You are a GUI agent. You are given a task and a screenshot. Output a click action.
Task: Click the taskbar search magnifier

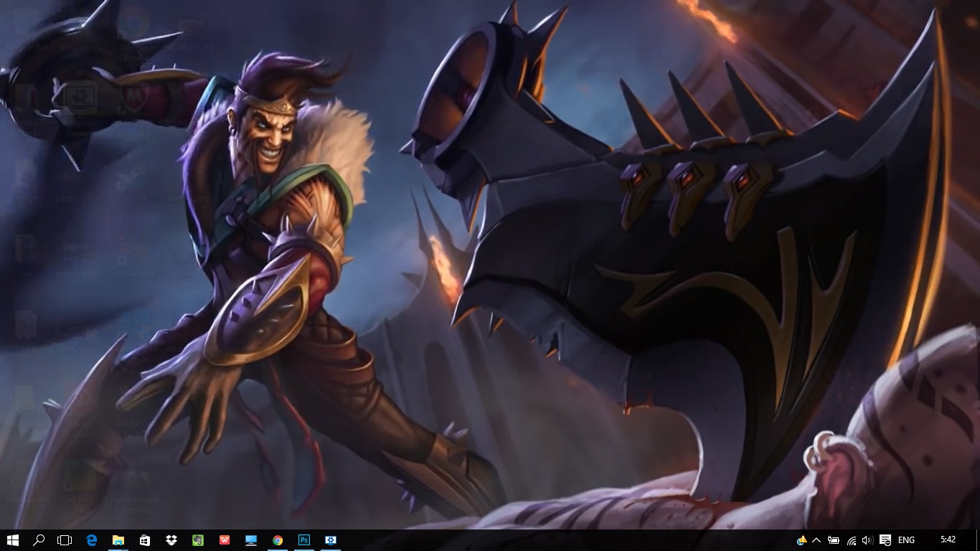pyautogui.click(x=39, y=540)
